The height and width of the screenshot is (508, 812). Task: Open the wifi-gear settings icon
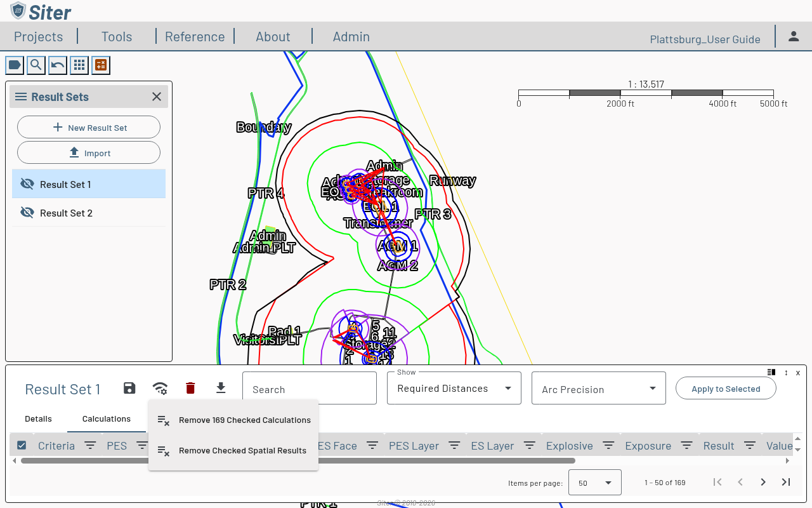160,388
